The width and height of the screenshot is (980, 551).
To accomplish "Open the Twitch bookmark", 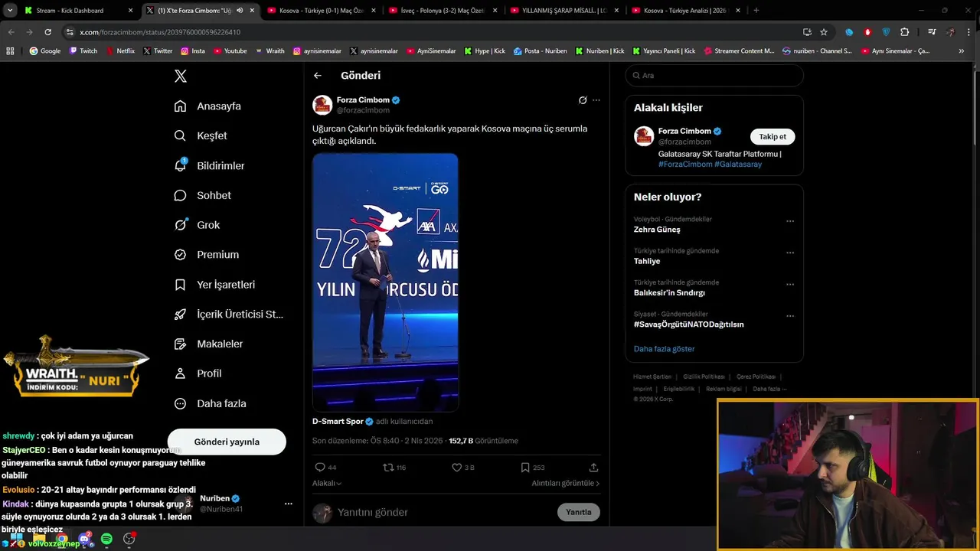I will [83, 51].
